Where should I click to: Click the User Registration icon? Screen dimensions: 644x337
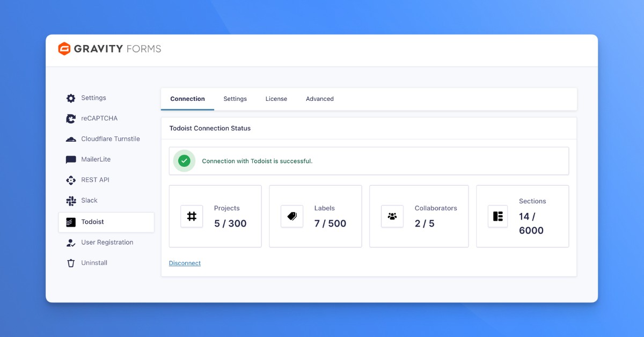(x=70, y=242)
